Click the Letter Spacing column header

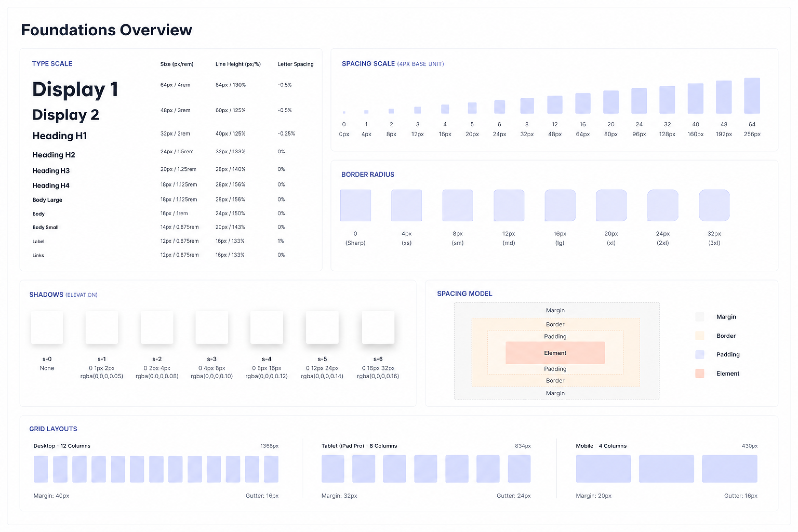(x=296, y=64)
